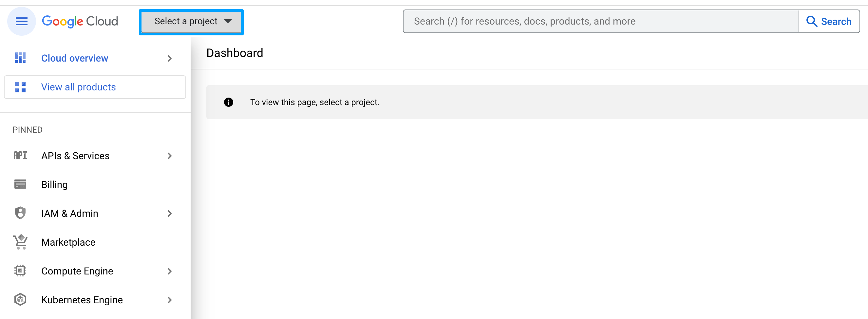This screenshot has width=868, height=319.
Task: Click the IAM & Admin shield icon
Action: (20, 213)
